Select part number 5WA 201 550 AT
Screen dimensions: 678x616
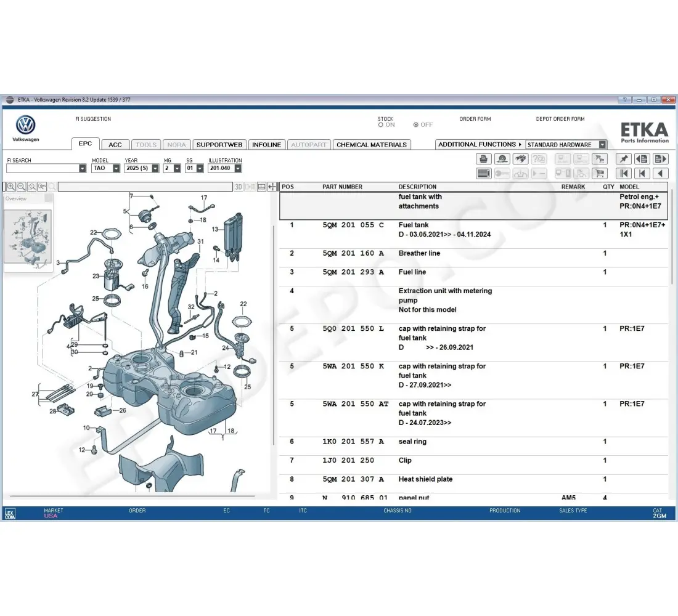click(x=355, y=403)
